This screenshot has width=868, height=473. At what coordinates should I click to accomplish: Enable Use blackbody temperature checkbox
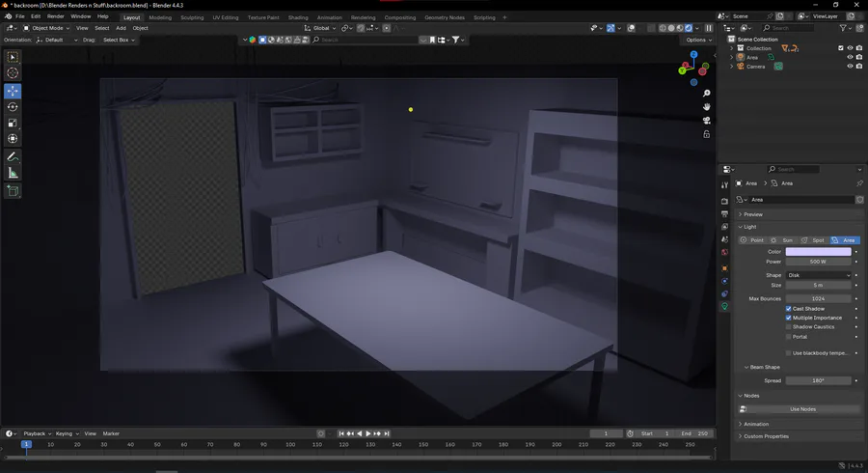[x=788, y=353]
